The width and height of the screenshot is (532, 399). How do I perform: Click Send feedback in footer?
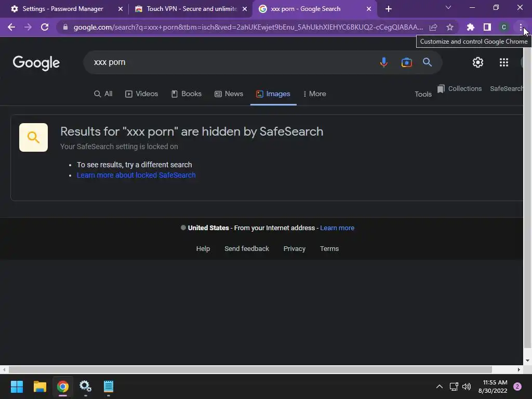tap(247, 249)
